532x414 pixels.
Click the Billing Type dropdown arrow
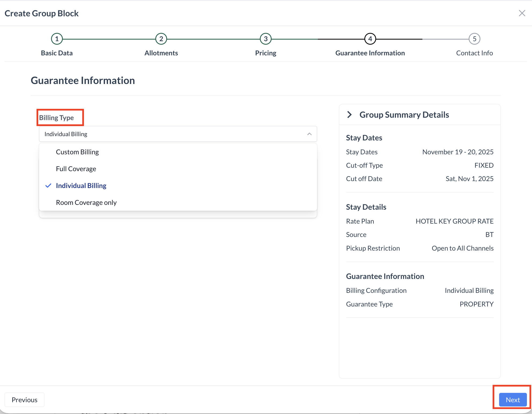pyautogui.click(x=309, y=134)
